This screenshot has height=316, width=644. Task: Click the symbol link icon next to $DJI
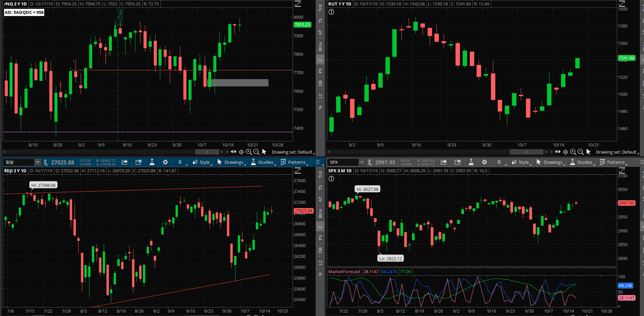point(45,162)
